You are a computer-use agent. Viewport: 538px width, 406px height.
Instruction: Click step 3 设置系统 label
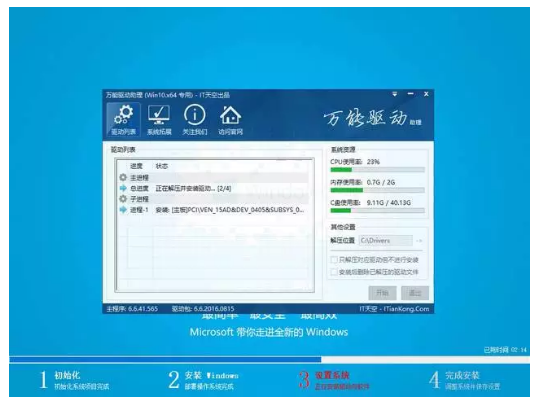coord(332,375)
